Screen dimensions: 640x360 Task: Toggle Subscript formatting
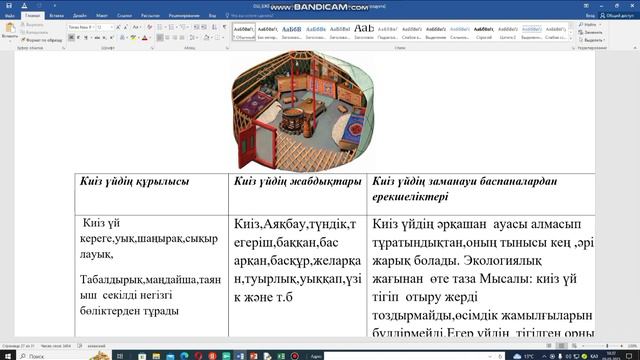(x=104, y=38)
